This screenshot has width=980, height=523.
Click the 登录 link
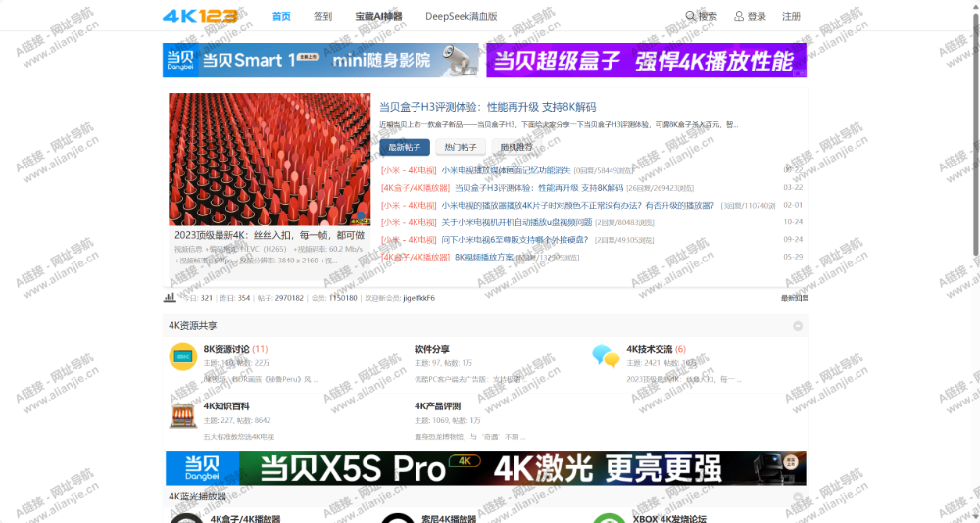[x=757, y=17]
